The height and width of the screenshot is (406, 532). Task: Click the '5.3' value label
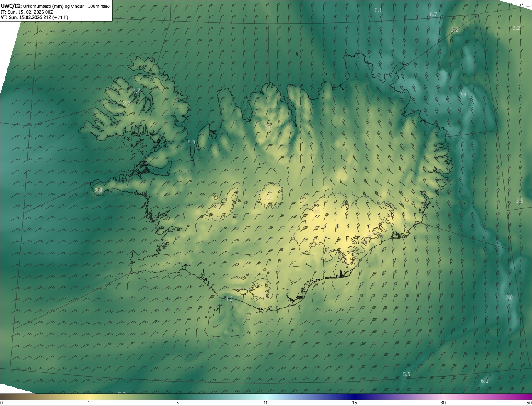pyautogui.click(x=191, y=142)
